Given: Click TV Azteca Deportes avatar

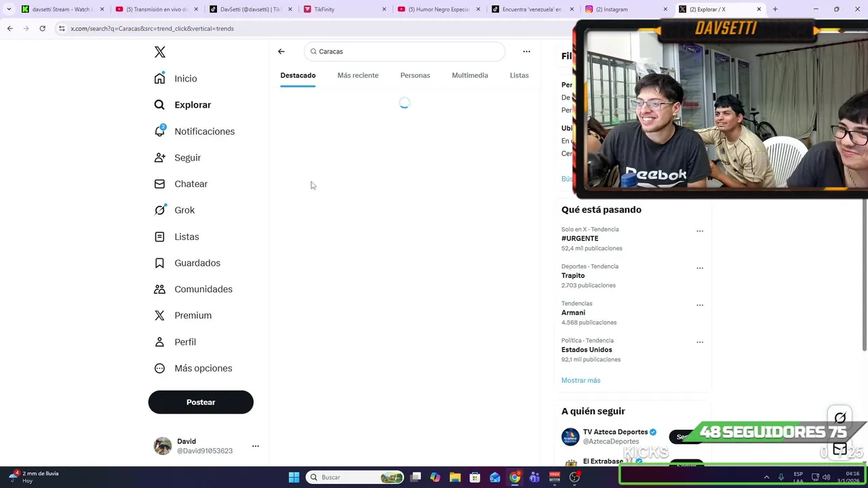Looking at the screenshot, I should 570,436.
